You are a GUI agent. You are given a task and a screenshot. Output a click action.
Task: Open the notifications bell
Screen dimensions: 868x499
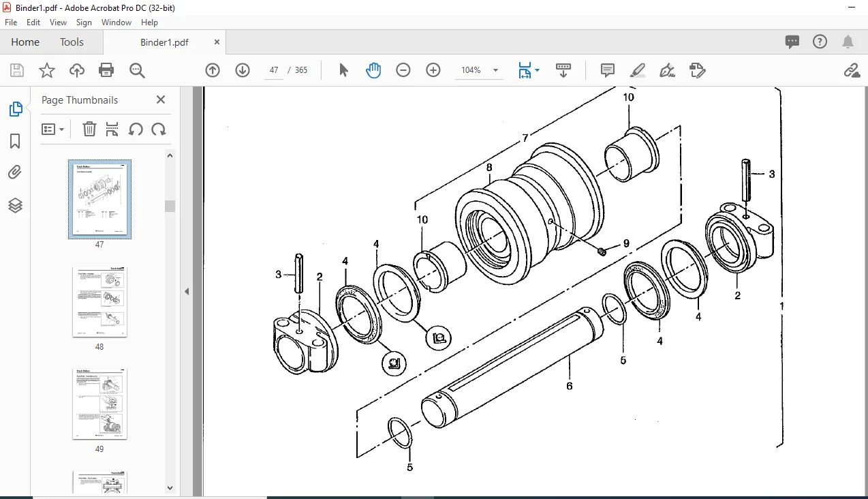click(x=848, y=42)
